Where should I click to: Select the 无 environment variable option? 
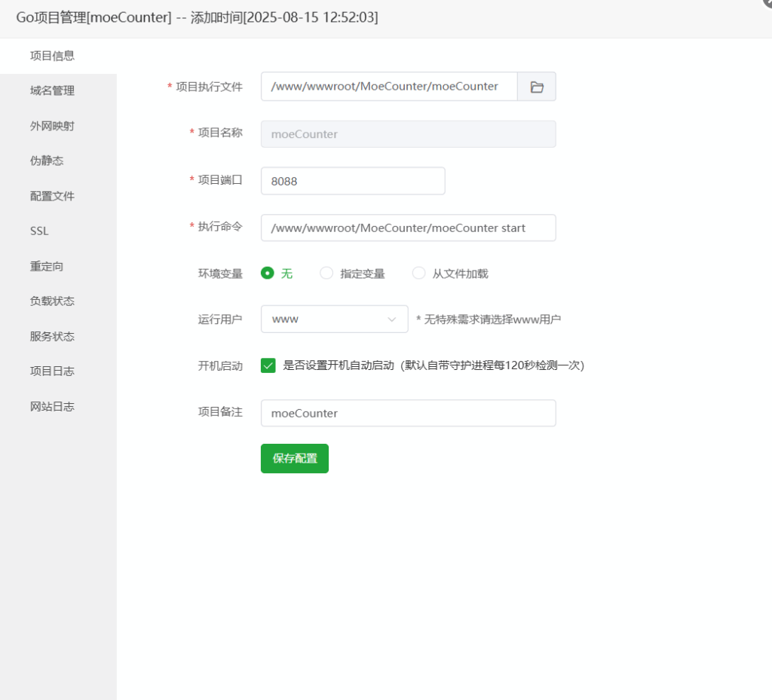coord(268,274)
